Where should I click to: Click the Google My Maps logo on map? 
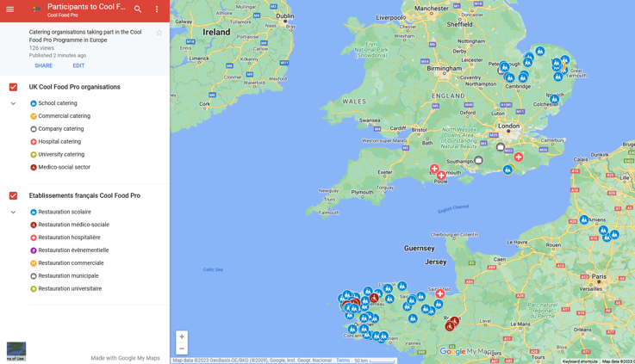pyautogui.click(x=467, y=351)
